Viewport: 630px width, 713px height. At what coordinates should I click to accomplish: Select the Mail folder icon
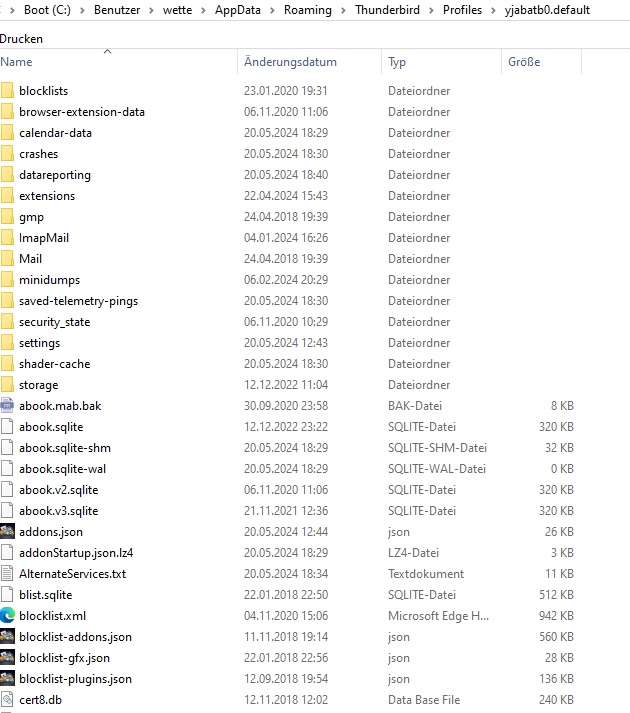tap(7, 259)
